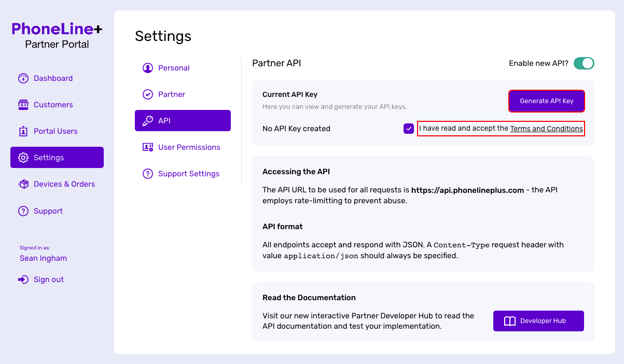This screenshot has width=624, height=364.
Task: Click the 'Current API Key' heading
Action: [290, 94]
